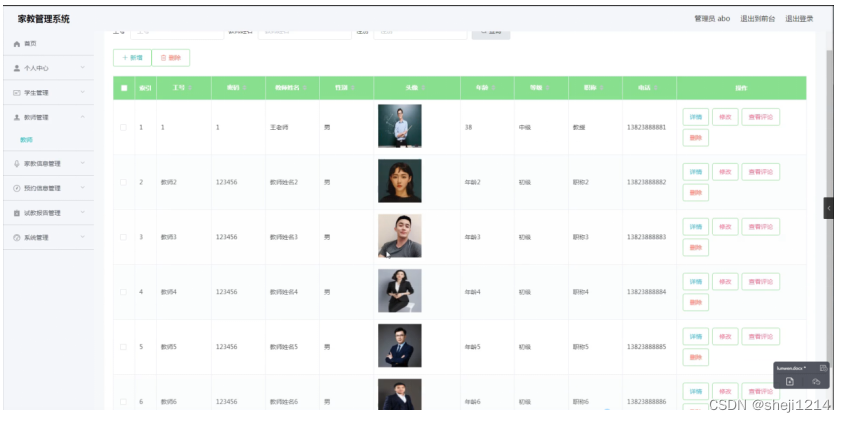Select the 教师 submenu item
This screenshot has width=846, height=422.
(27, 140)
